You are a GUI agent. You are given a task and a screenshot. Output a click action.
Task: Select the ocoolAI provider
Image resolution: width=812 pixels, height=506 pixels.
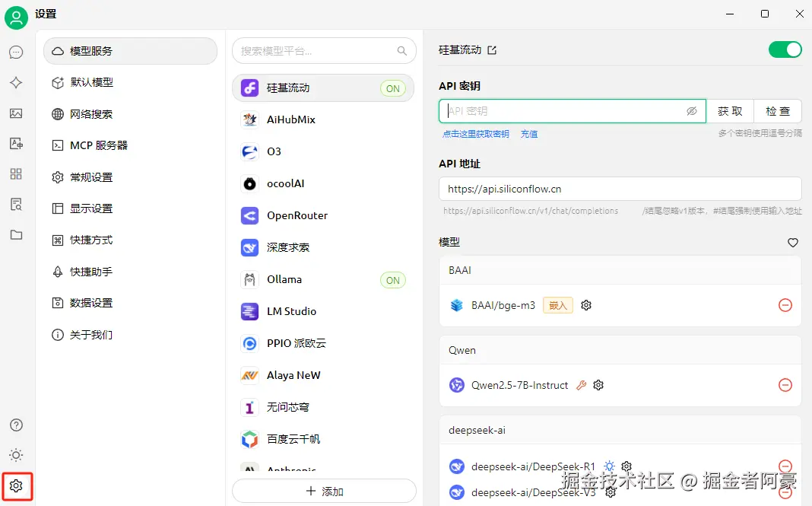323,183
